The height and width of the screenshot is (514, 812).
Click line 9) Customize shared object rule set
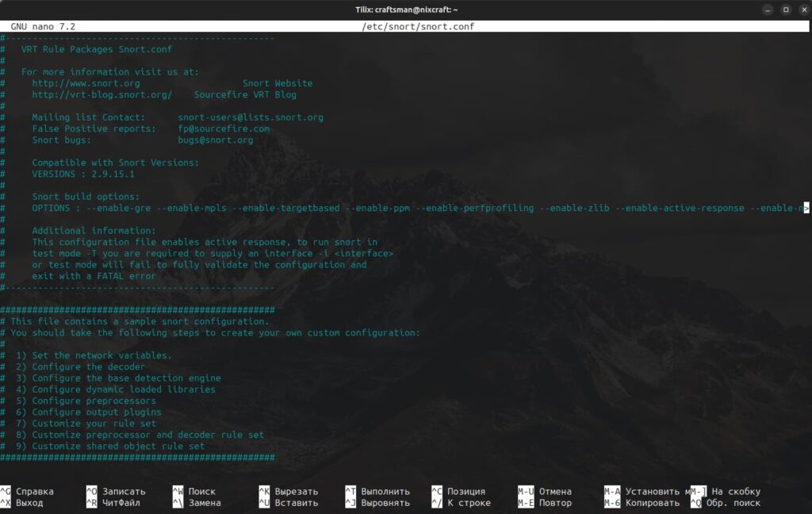(x=109, y=446)
